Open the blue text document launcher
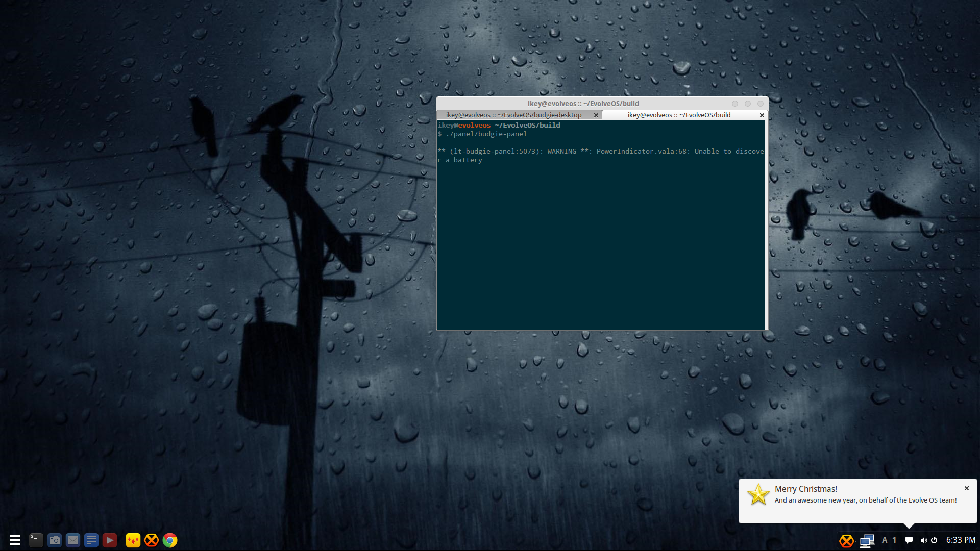The height and width of the screenshot is (551, 980). (x=91, y=540)
